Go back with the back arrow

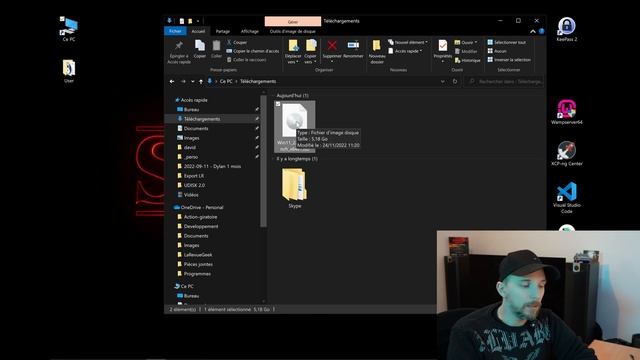(x=172, y=81)
